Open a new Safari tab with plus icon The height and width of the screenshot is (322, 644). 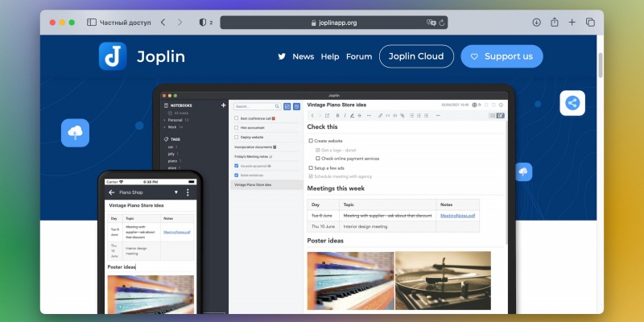tap(572, 23)
